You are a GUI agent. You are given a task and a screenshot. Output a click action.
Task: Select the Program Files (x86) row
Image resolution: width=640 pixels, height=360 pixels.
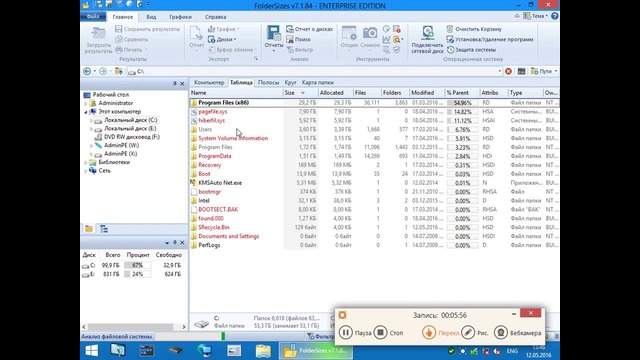(x=374, y=102)
